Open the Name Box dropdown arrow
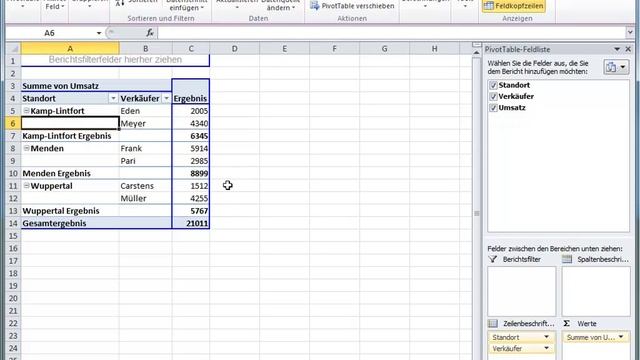Image resolution: width=640 pixels, height=360 pixels. (99, 33)
